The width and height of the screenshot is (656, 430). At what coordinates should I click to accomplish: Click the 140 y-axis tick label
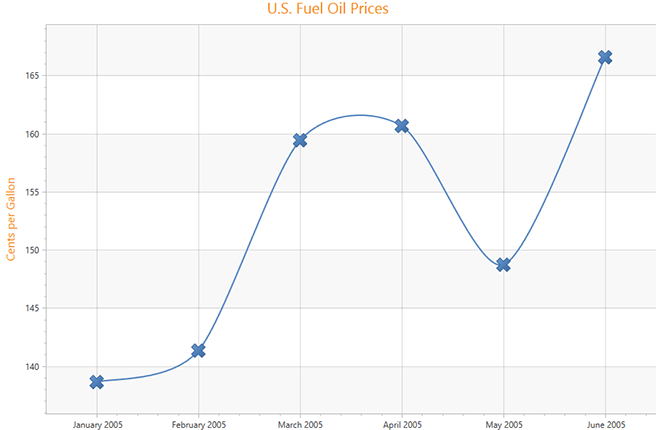click(x=31, y=367)
